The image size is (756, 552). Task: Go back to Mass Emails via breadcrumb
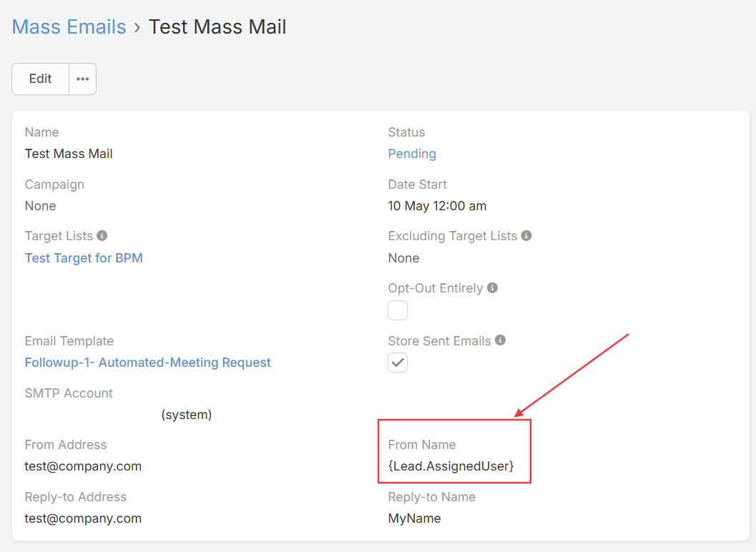click(69, 27)
